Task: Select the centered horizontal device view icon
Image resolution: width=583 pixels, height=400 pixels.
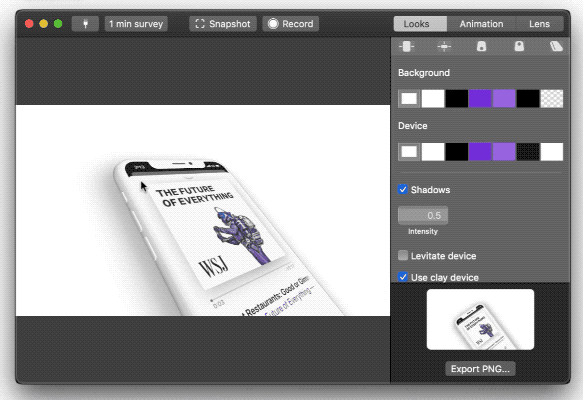Action: [x=444, y=46]
